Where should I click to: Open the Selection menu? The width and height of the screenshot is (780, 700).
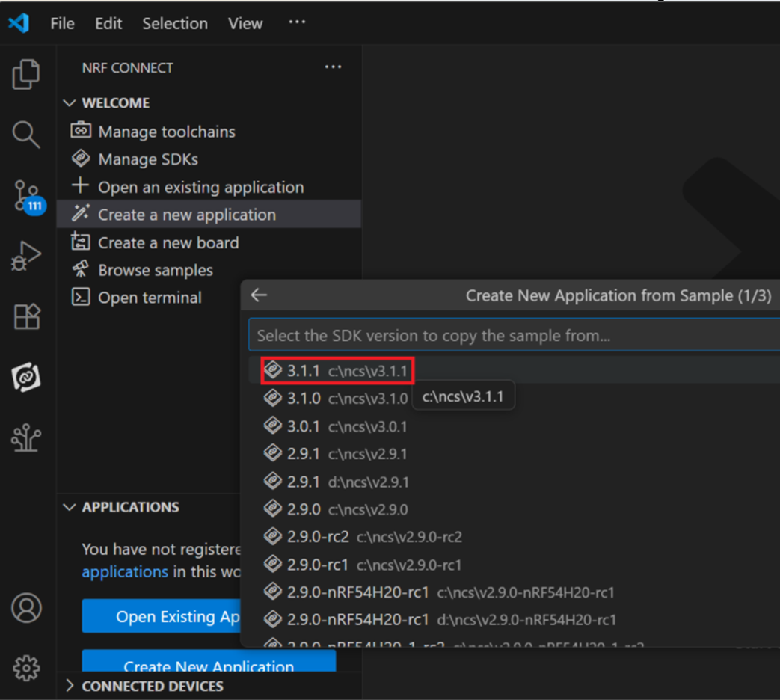click(175, 24)
